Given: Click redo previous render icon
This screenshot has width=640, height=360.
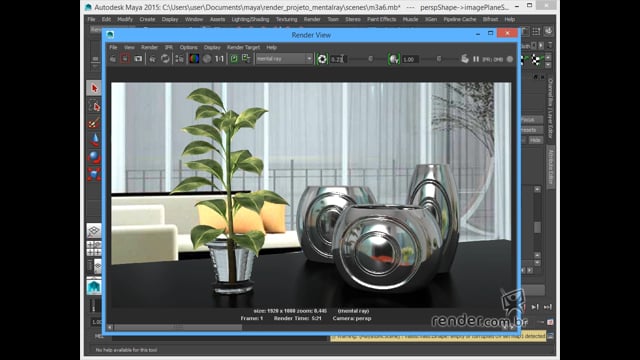Looking at the screenshot, I should tap(113, 59).
